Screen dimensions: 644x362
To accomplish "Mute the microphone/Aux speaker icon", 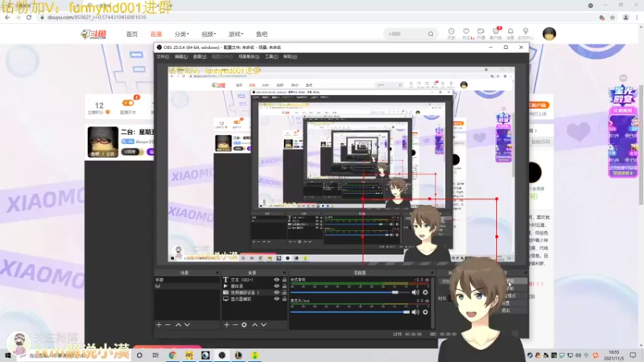I will 415,312.
